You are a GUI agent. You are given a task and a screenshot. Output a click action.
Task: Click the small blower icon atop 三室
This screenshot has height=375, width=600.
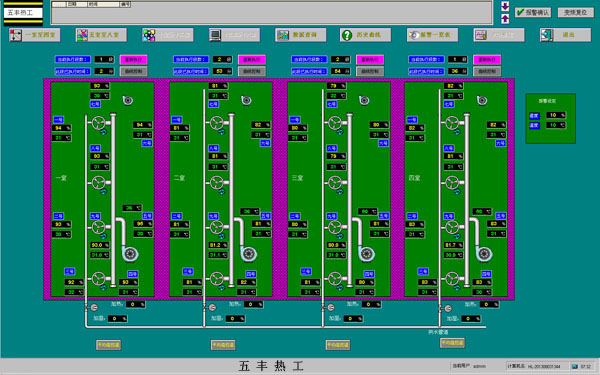click(364, 100)
